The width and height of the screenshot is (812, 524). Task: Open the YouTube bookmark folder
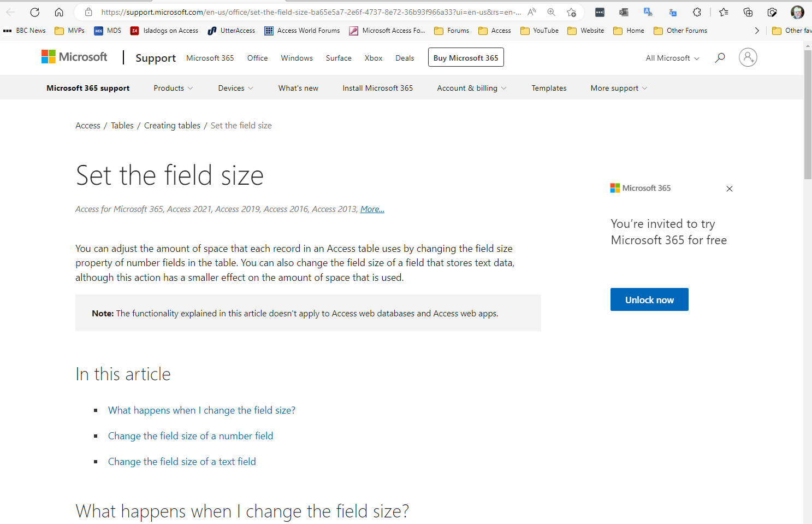coord(540,31)
